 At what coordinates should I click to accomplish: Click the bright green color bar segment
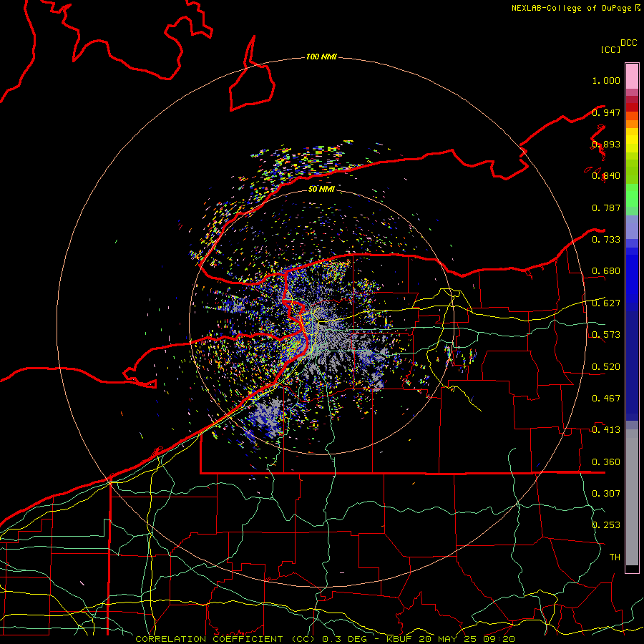[x=632, y=195]
